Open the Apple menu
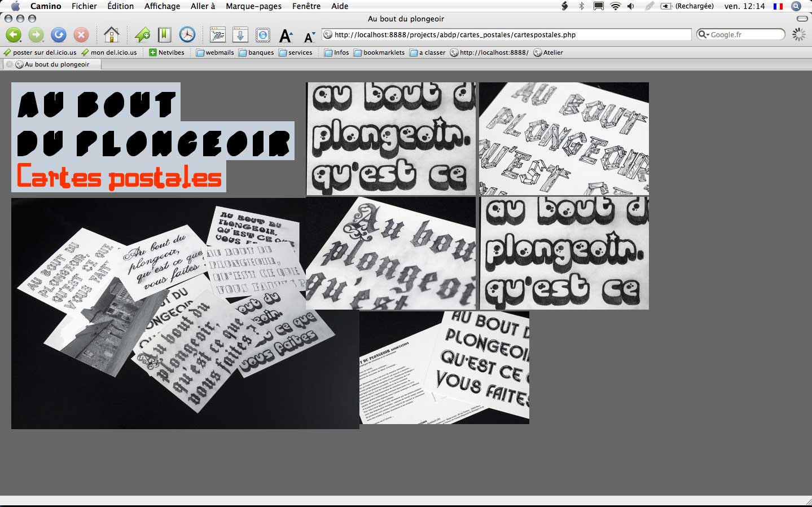The width and height of the screenshot is (812, 507). (x=15, y=6)
